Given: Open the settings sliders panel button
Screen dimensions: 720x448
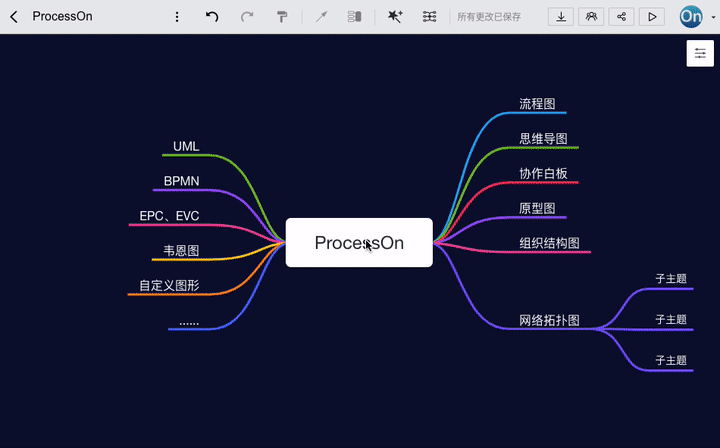Looking at the screenshot, I should point(700,53).
